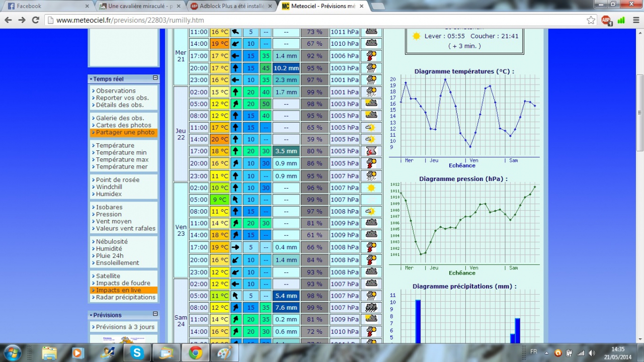
Task: Open the Chrome hamburger menu
Action: [635, 20]
